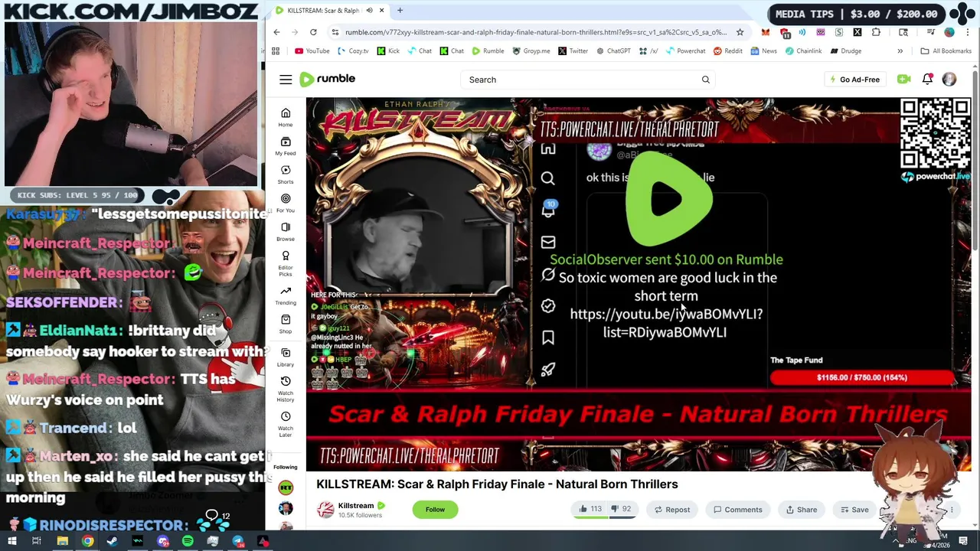Open the Groyp.me bookmark
Viewport: 980px width, 551px height.
click(531, 51)
